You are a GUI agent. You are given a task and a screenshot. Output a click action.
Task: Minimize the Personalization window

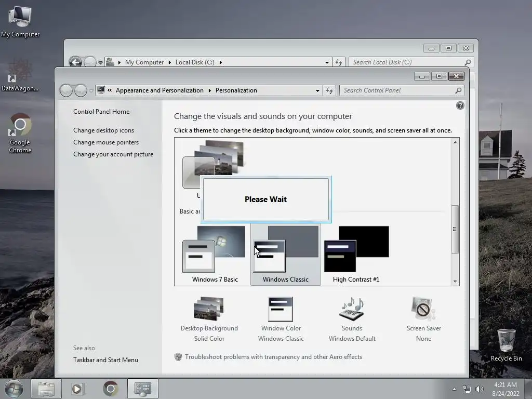(422, 76)
